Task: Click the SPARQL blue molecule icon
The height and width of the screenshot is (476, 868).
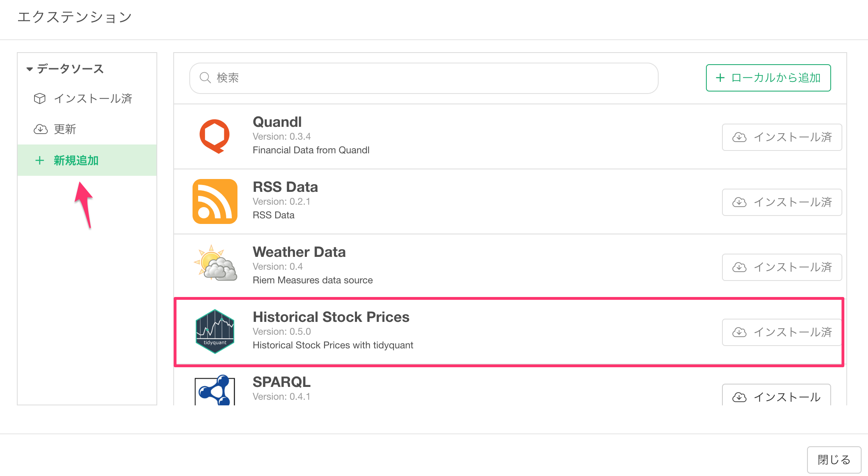Action: tap(215, 390)
